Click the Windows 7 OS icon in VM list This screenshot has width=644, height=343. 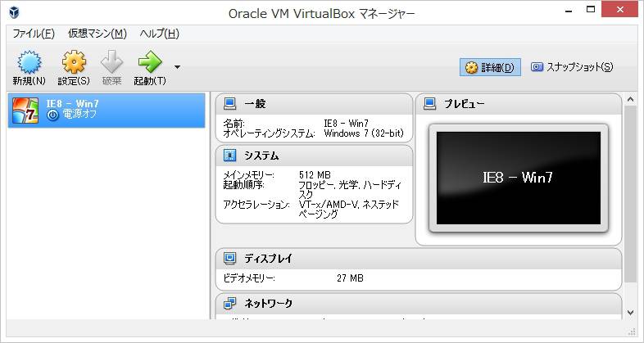25,111
